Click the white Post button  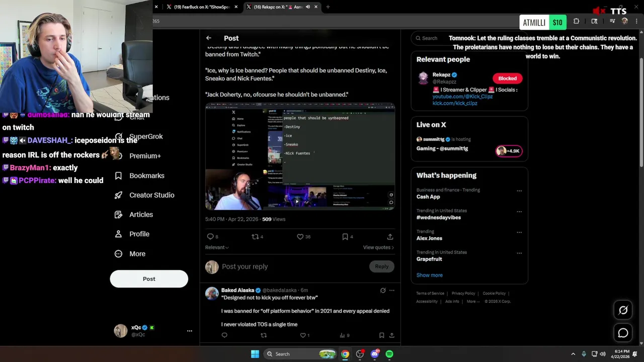point(149,279)
